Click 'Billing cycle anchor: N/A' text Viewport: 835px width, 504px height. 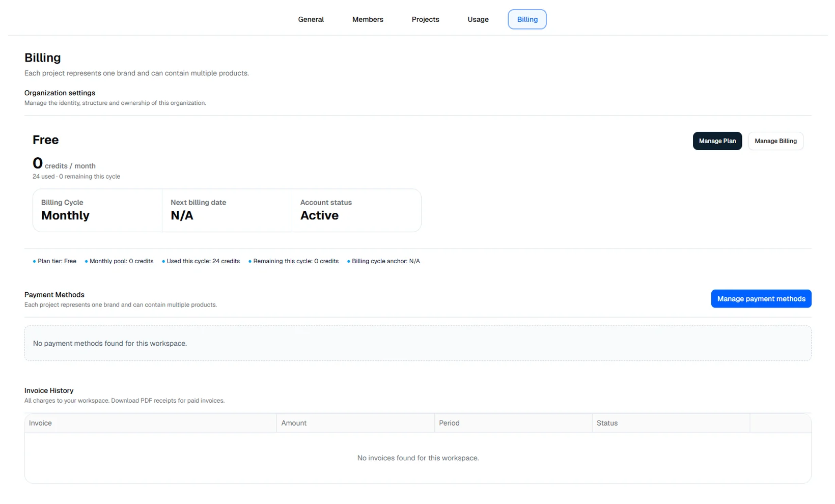[385, 261]
